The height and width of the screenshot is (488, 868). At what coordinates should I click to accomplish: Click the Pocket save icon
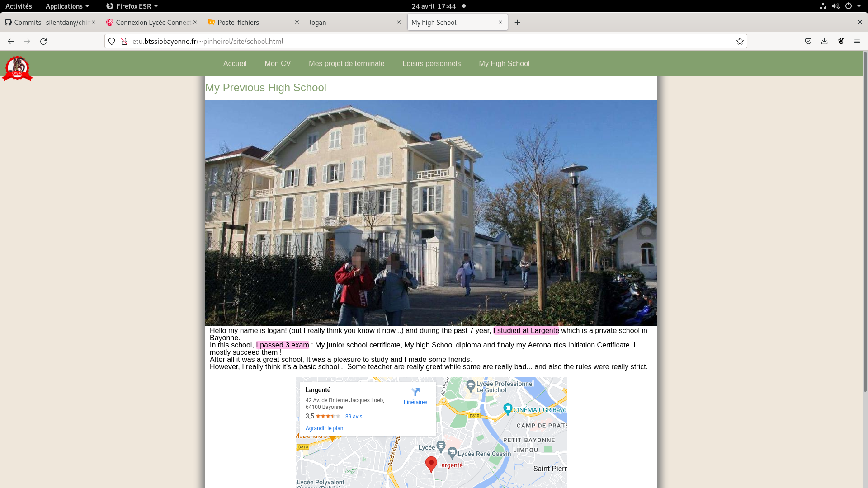(808, 41)
